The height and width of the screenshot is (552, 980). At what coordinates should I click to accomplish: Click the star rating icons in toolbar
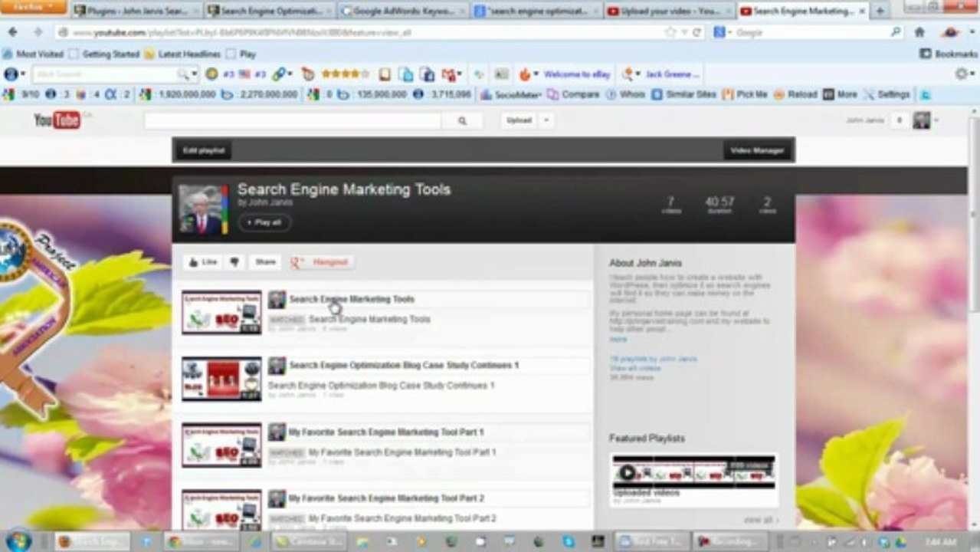[x=345, y=74]
